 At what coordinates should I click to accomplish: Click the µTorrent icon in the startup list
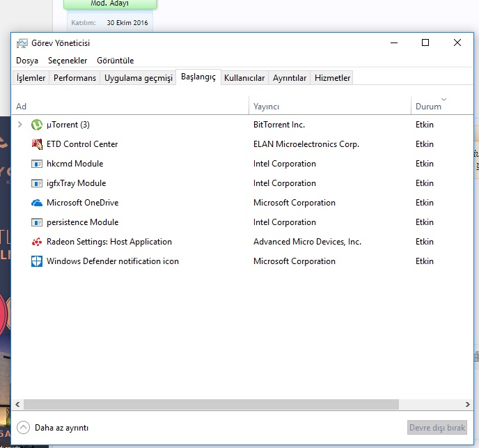(x=37, y=125)
